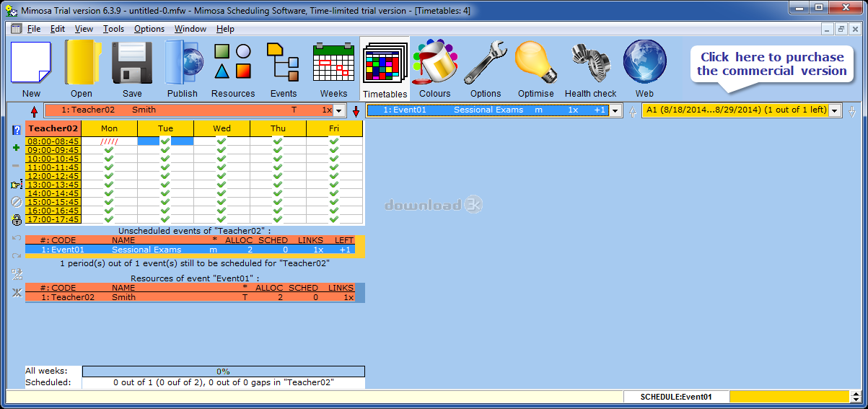Image resolution: width=868 pixels, height=409 pixels.
Task: Toggle the Mon 15:00-15:45 check mark
Action: (109, 202)
